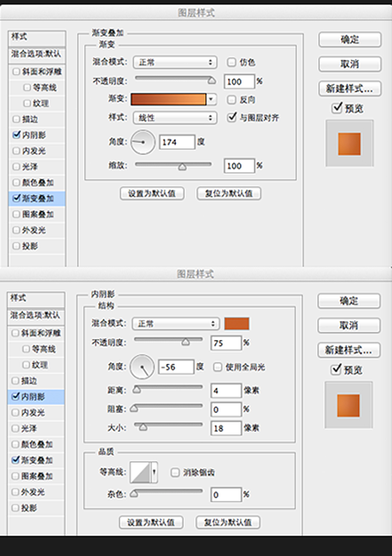
Task: Toggle the 消除锯齿 checkbox
Action: coord(175,472)
